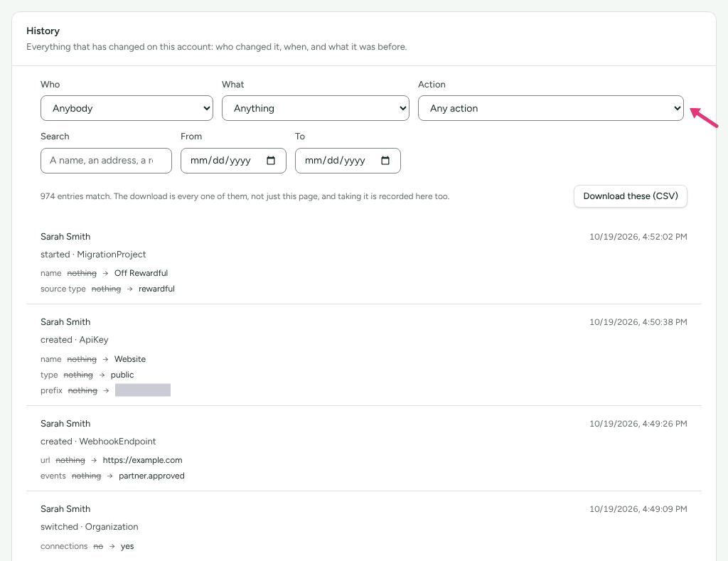Click the 'Website' name value
This screenshot has width=728, height=561.
130,359
